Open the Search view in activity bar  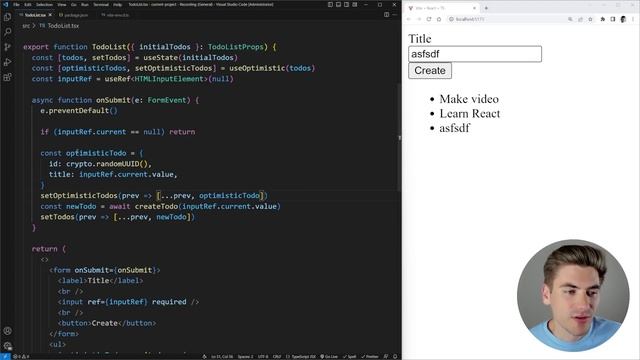tap(7, 32)
